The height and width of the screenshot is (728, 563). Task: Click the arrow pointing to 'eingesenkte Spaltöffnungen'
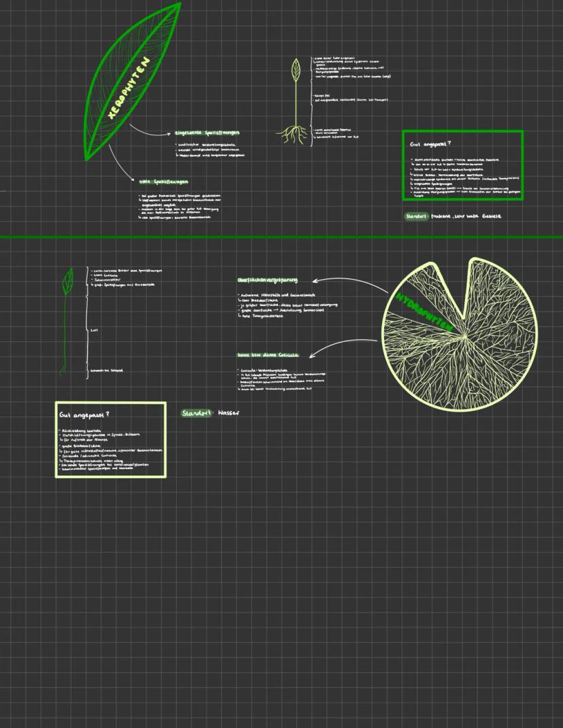(148, 131)
